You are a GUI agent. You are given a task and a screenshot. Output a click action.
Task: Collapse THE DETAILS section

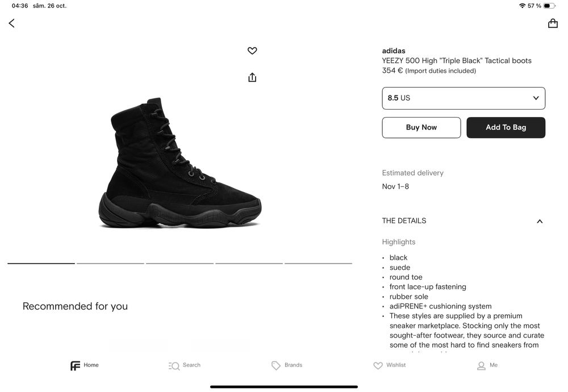coord(540,221)
